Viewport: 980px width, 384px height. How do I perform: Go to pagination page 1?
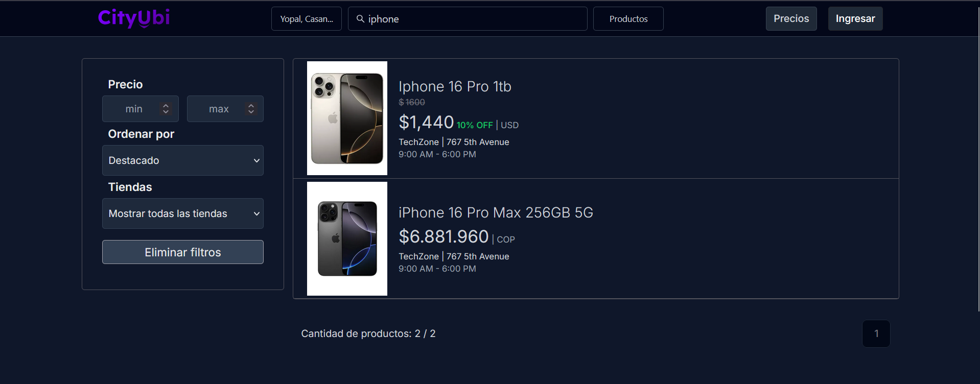(x=876, y=333)
